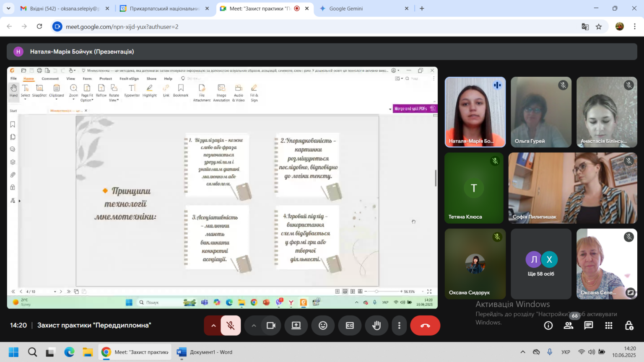Show the participants people panel
This screenshot has width=644, height=362.
pos(569,326)
